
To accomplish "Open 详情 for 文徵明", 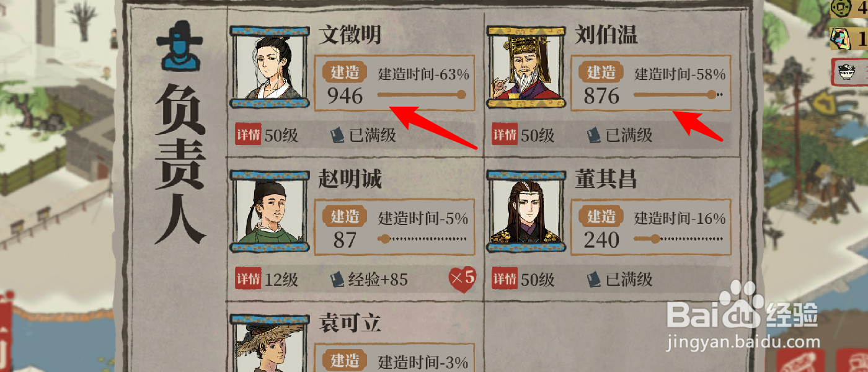I will coord(248,135).
